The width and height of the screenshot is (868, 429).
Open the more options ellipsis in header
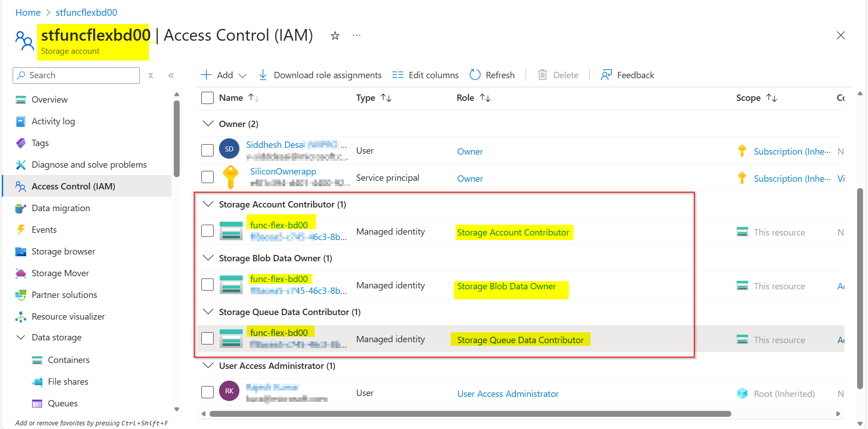tap(357, 35)
